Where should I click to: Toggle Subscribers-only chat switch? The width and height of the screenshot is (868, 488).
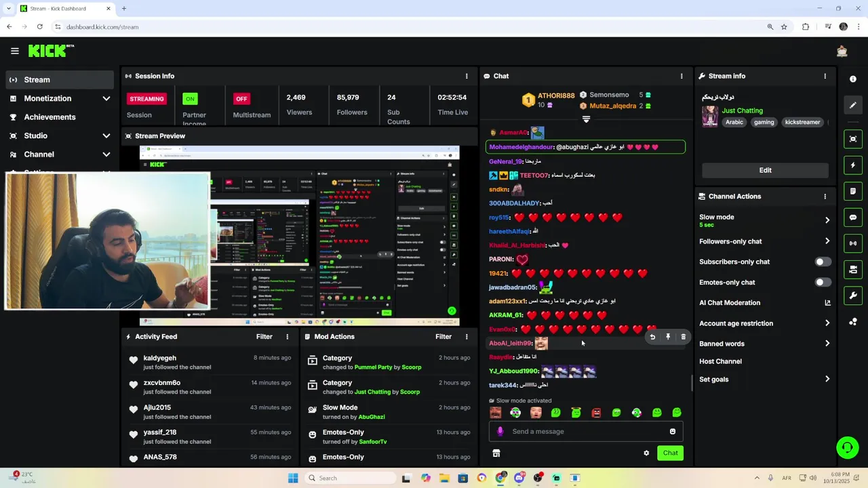823,262
